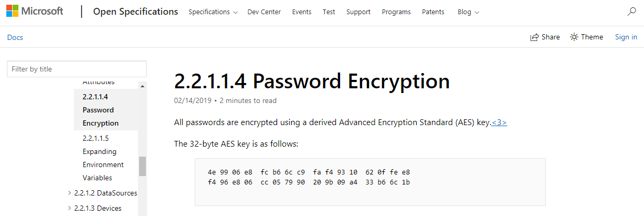Expand the Specifications dropdown menu

click(x=213, y=12)
